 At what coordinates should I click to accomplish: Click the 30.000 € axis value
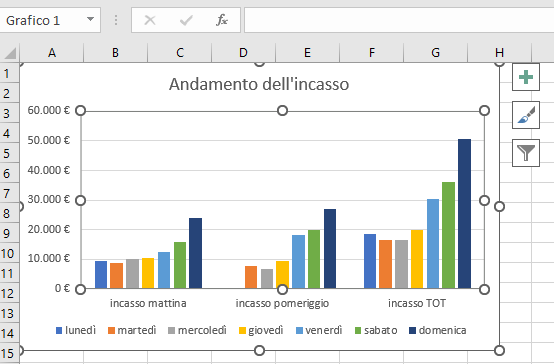tap(49, 199)
